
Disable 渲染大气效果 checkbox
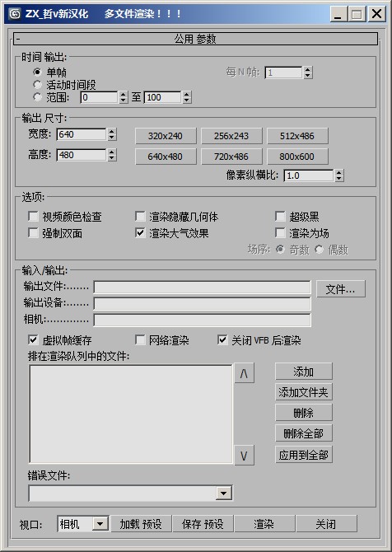tap(140, 232)
